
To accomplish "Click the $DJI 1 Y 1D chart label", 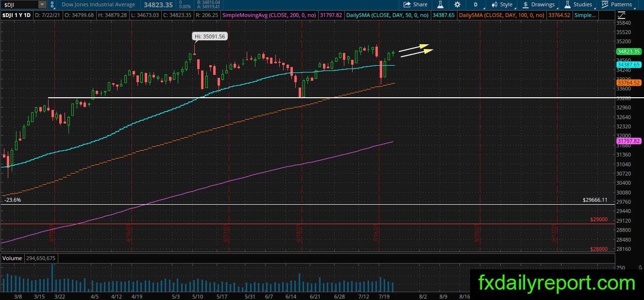I will click(x=16, y=15).
